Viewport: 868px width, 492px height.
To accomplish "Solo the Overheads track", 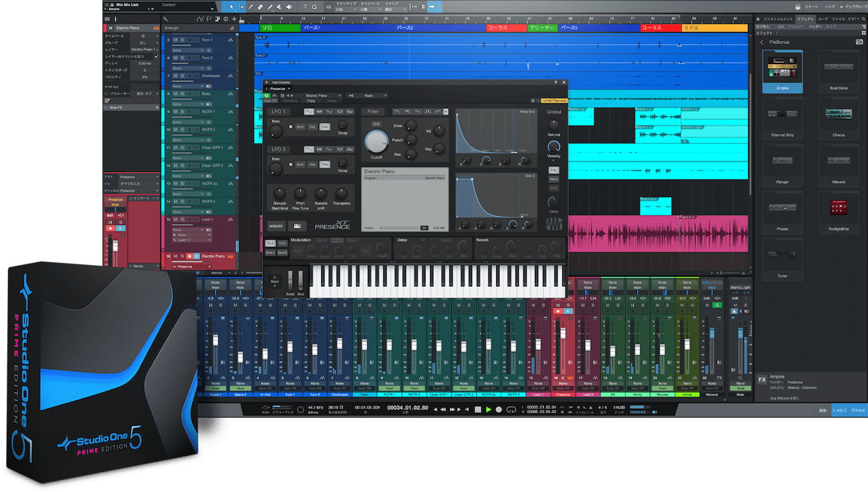I will [x=182, y=75].
